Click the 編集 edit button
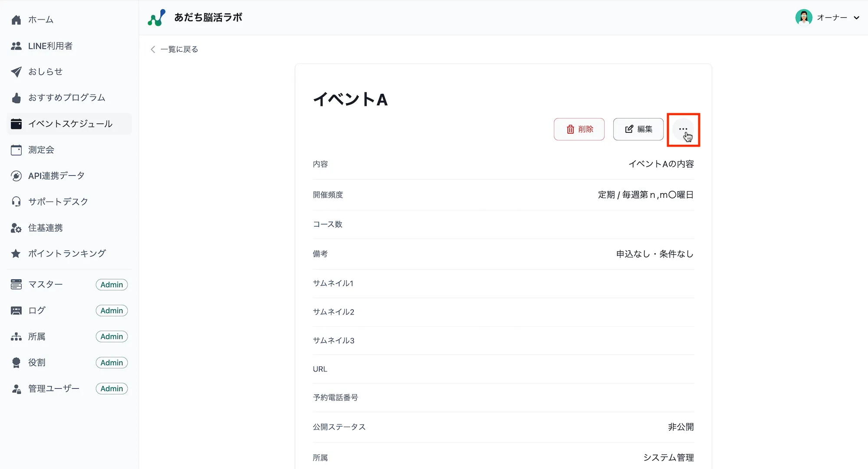 [x=638, y=129]
